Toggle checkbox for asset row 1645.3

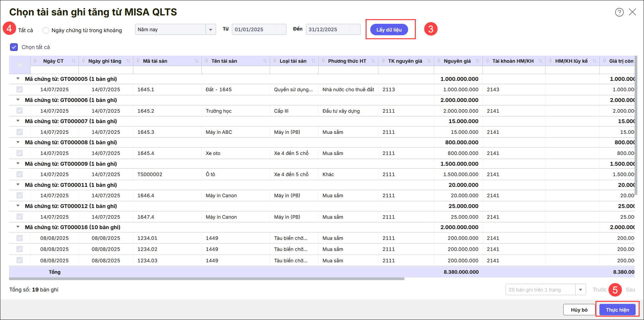(20, 132)
